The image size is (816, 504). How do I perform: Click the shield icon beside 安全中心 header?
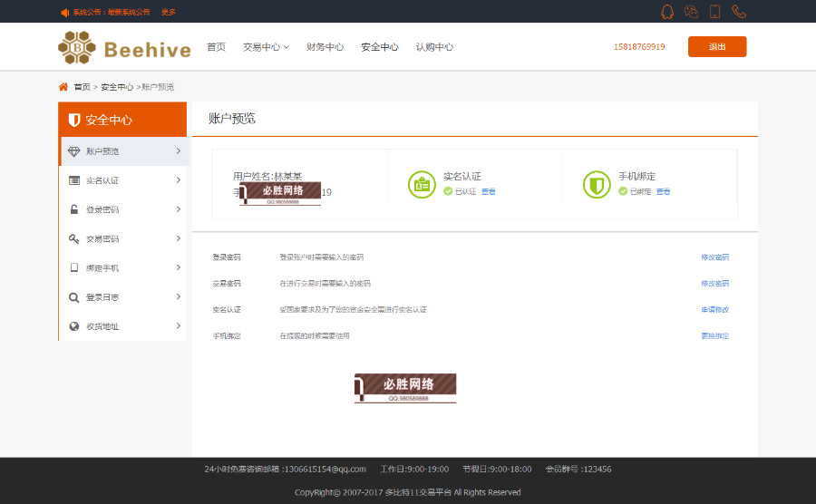coord(74,120)
